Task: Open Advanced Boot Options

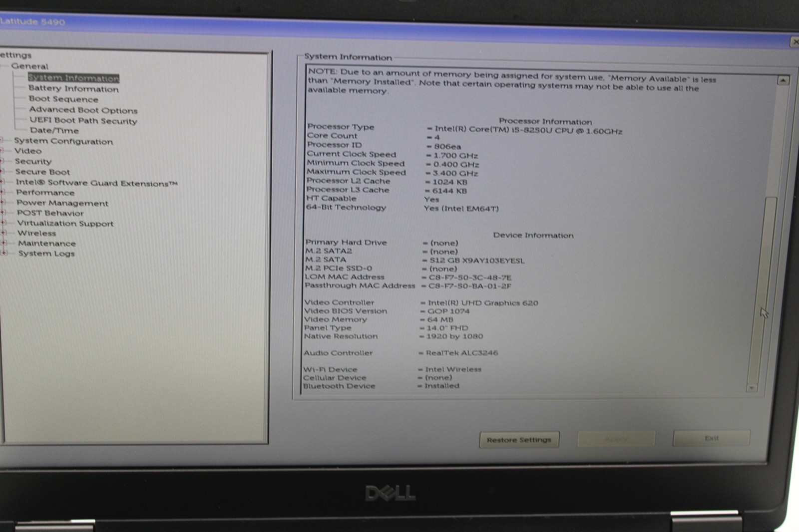Action: click(x=83, y=110)
